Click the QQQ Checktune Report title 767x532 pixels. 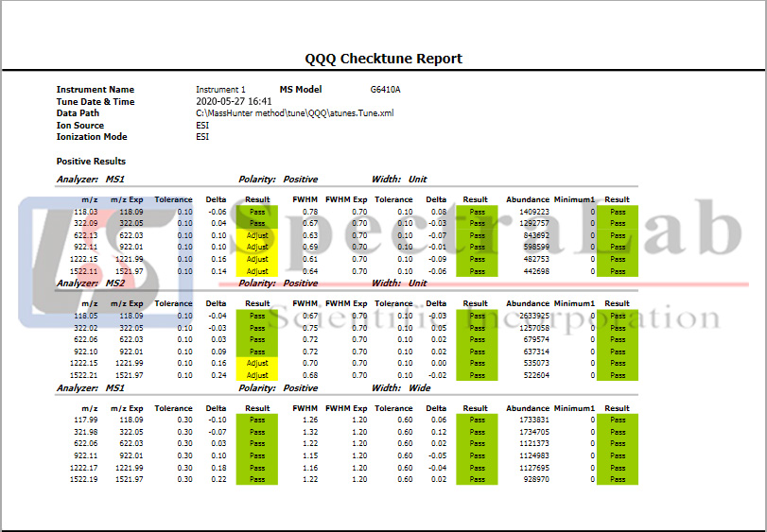tap(383, 59)
